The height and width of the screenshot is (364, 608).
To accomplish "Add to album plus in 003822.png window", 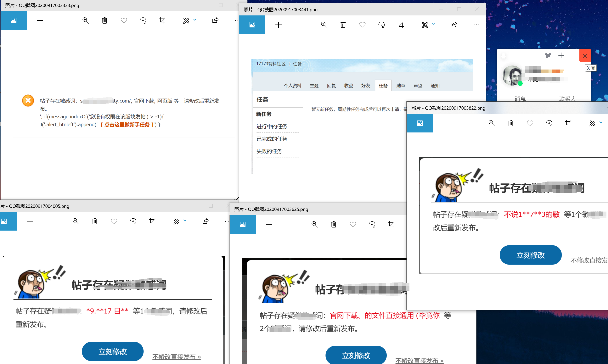I will (446, 123).
